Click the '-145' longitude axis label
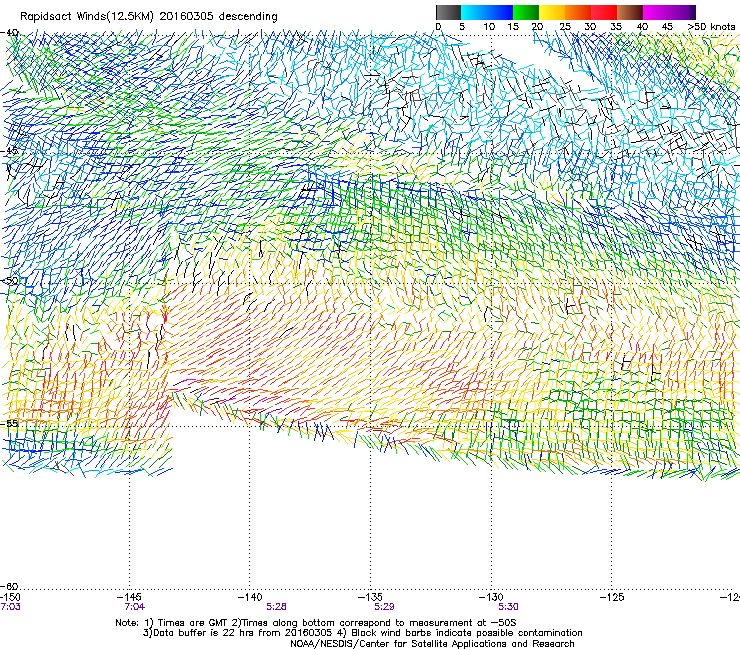Image resolution: width=740 pixels, height=650 pixels. click(x=130, y=598)
